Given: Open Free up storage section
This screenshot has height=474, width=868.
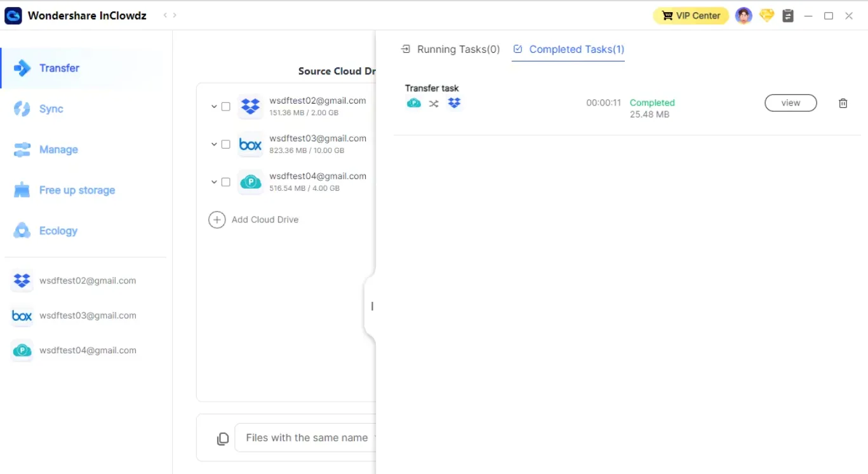Looking at the screenshot, I should [77, 190].
